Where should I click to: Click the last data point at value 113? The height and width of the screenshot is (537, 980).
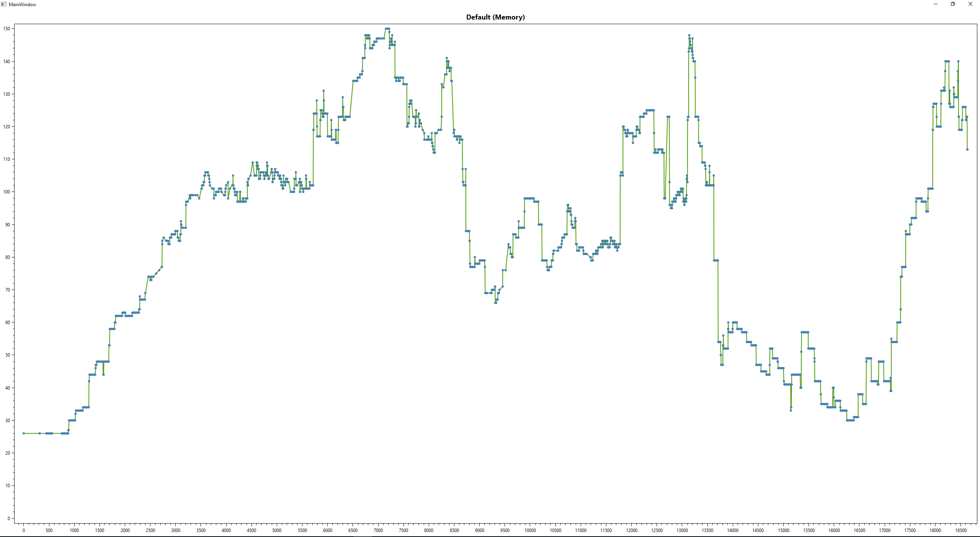967,149
